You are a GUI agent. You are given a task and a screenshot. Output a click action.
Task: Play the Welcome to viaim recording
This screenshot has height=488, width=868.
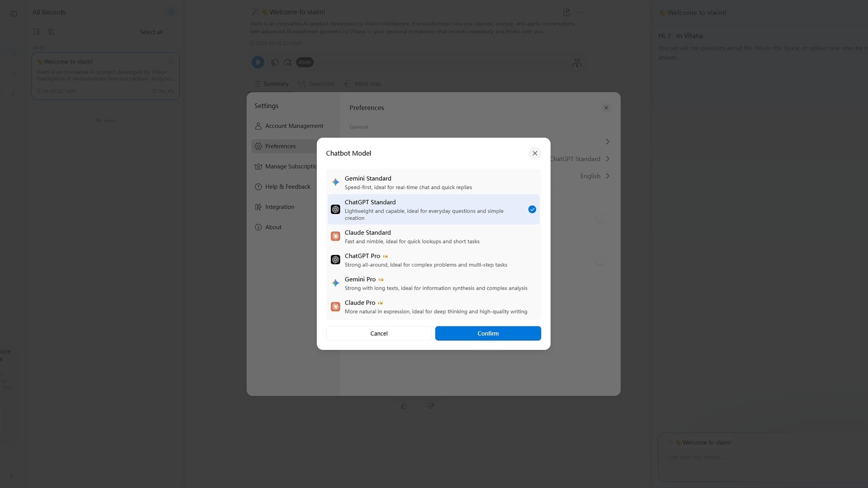click(258, 62)
